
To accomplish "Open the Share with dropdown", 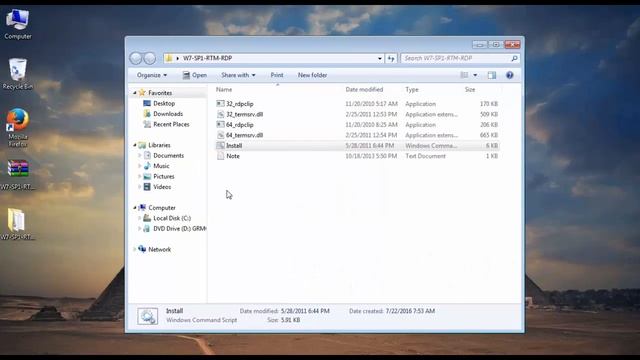I will click(x=238, y=75).
